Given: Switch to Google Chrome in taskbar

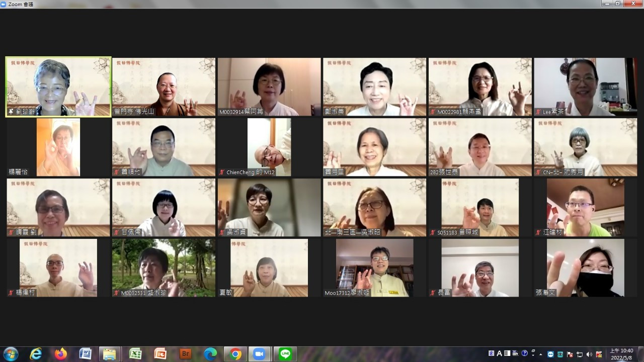Looking at the screenshot, I should pos(235,354).
